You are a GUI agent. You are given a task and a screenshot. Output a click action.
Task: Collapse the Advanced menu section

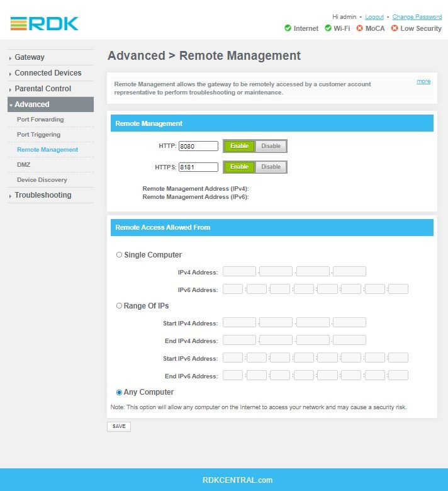coord(32,104)
